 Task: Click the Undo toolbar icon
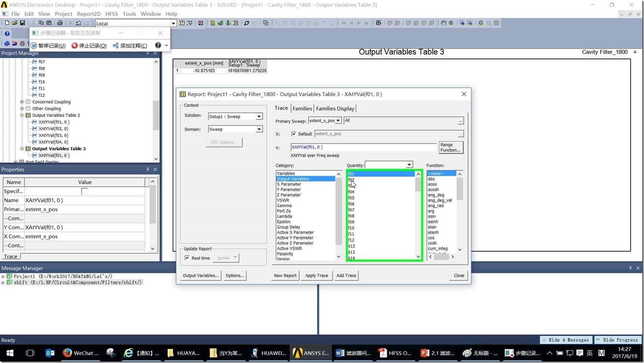coord(78,23)
